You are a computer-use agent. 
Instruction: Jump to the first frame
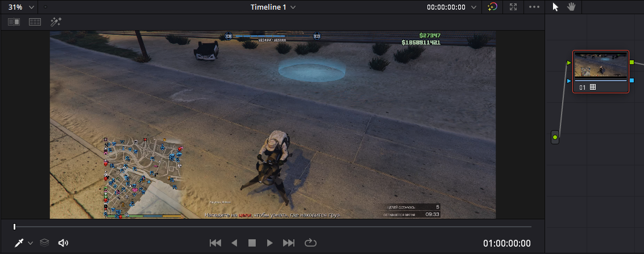click(215, 243)
